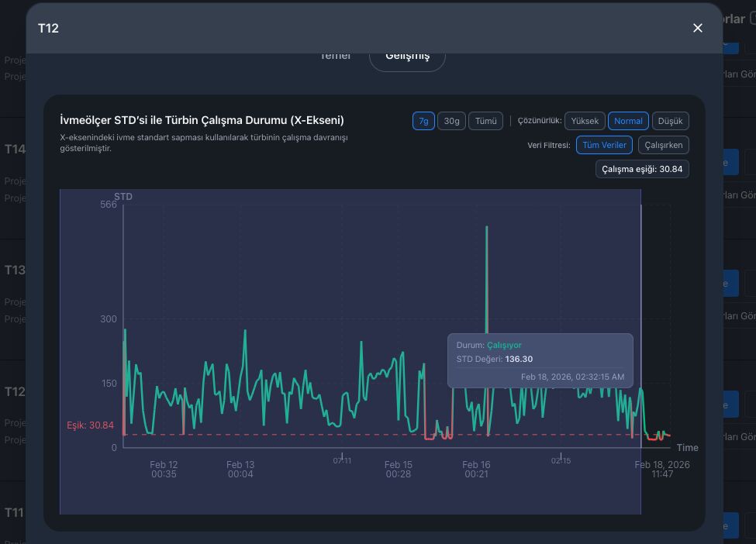Image resolution: width=756 pixels, height=544 pixels.
Task: Set resolution to Normal
Action: click(x=628, y=121)
